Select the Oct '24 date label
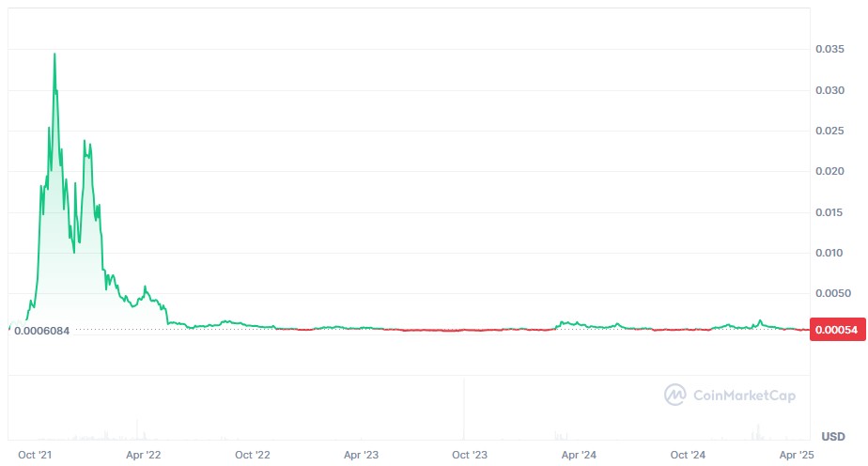This screenshot has height=466, width=868. (x=688, y=455)
